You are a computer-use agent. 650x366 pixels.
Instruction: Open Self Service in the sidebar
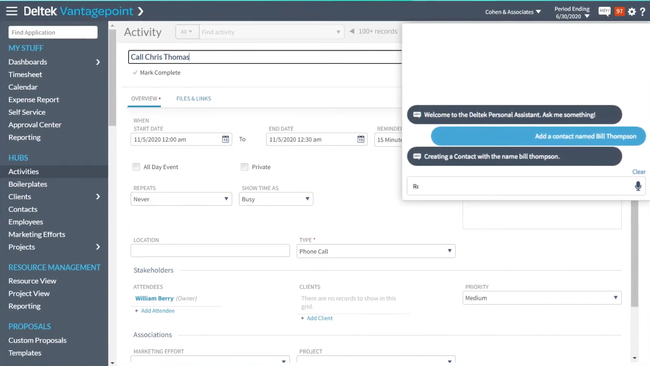[27, 112]
